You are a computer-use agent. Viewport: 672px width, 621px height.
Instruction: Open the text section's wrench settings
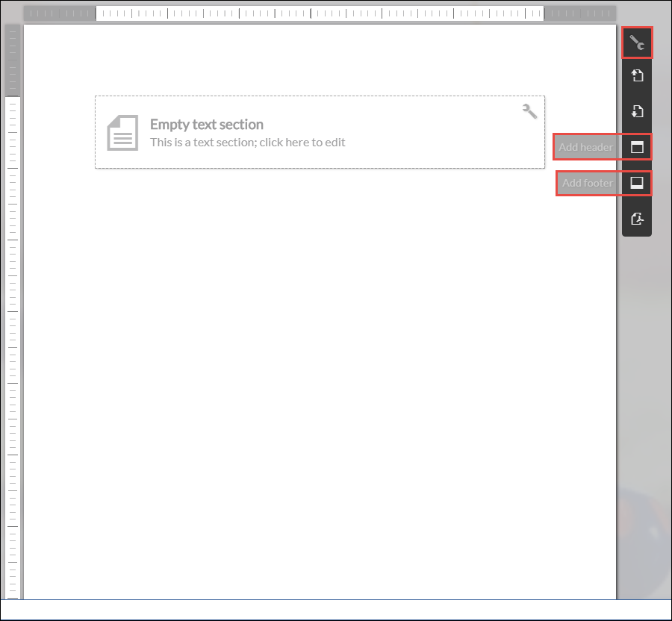(x=529, y=111)
